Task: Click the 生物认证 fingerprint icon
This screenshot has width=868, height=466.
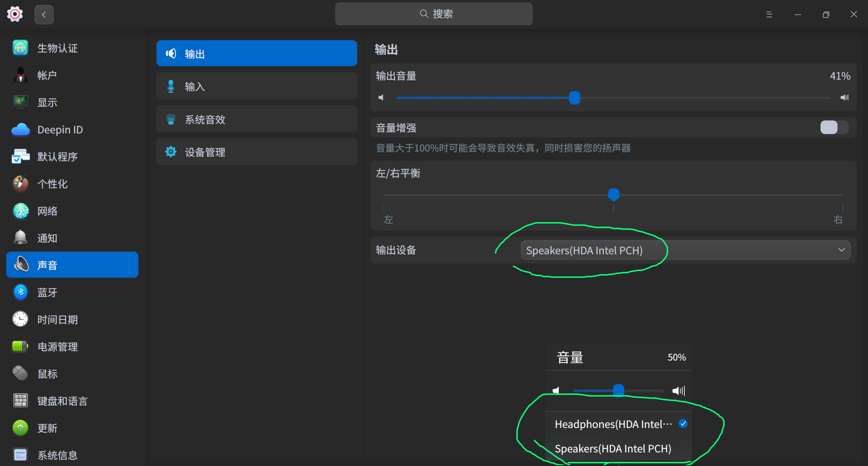Action: pos(20,48)
